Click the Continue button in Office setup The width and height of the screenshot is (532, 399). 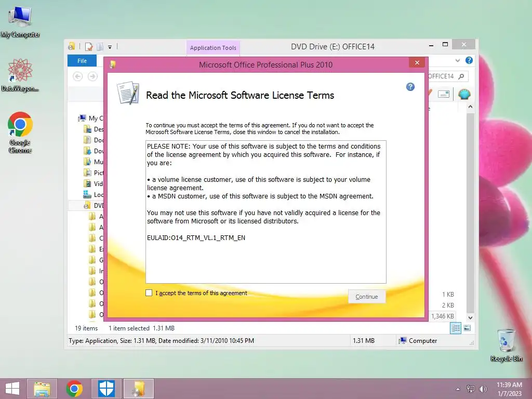(x=367, y=297)
